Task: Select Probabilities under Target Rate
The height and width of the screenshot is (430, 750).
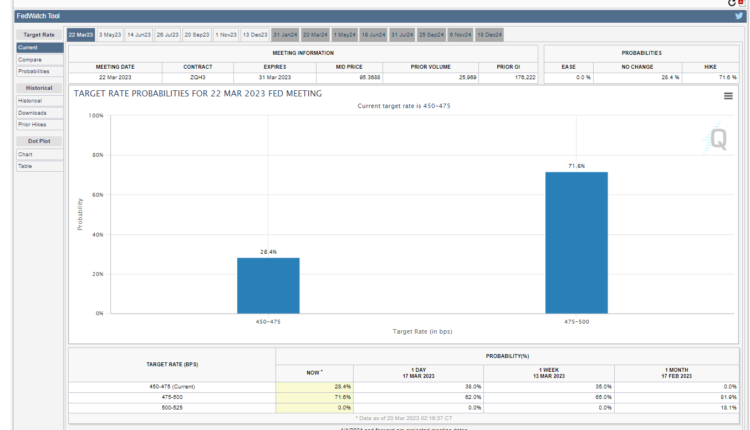Action: [33, 71]
